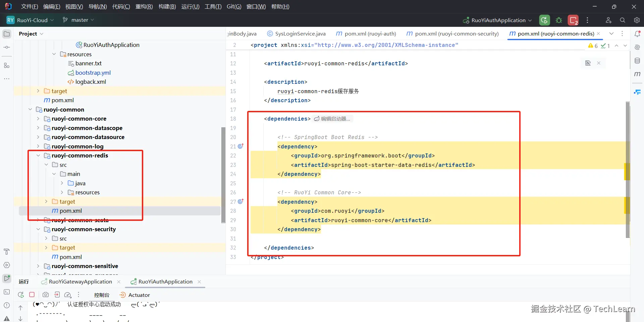The height and width of the screenshot is (322, 644).
Task: Open the master branch dropdown
Action: [x=78, y=20]
